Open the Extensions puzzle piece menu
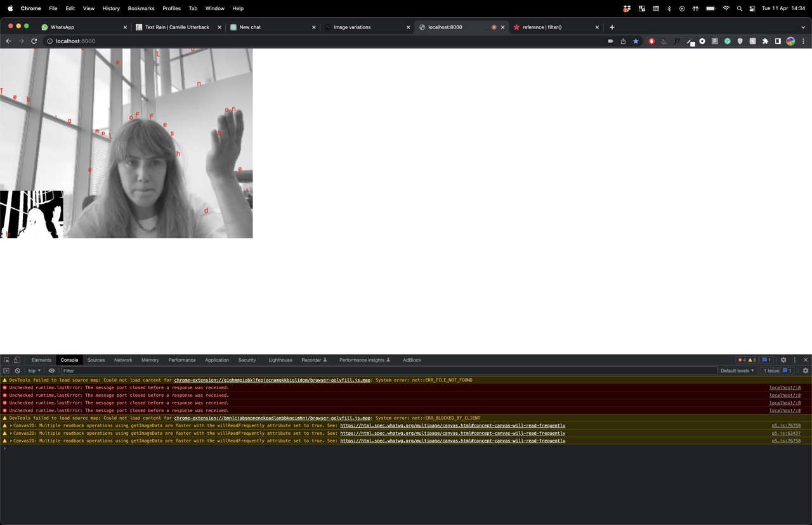Image resolution: width=812 pixels, height=525 pixels. [x=766, y=41]
